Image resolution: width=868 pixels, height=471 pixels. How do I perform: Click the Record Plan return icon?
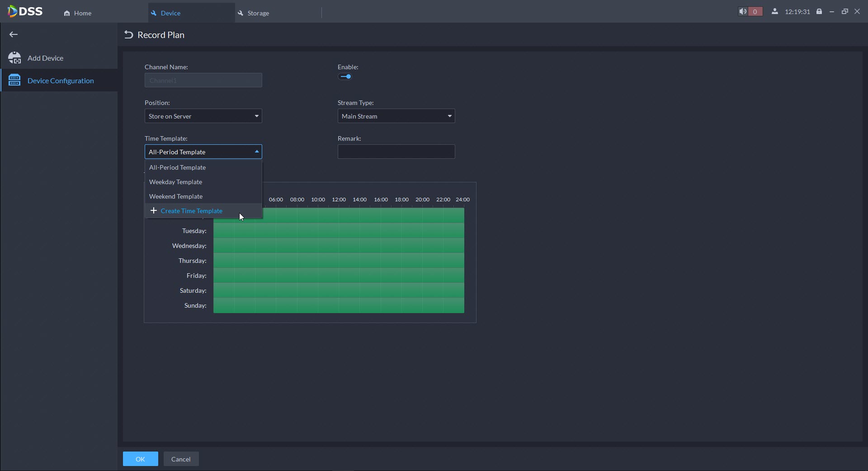(129, 35)
